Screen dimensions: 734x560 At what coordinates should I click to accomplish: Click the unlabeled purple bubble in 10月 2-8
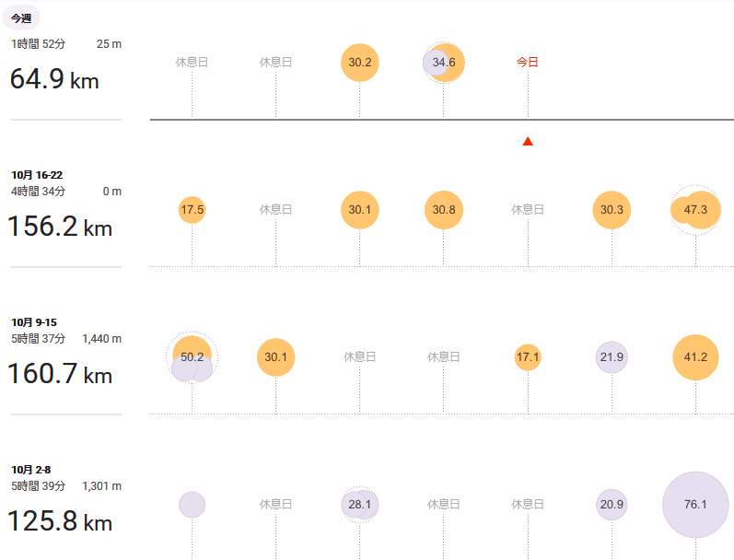pos(192,505)
